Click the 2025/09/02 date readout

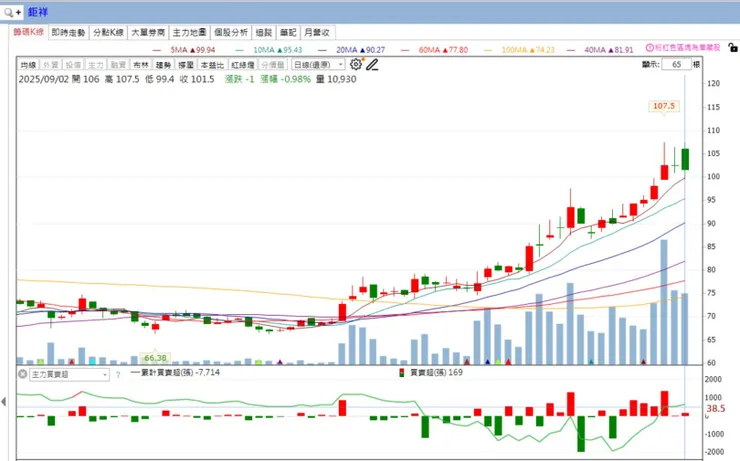tap(44, 79)
